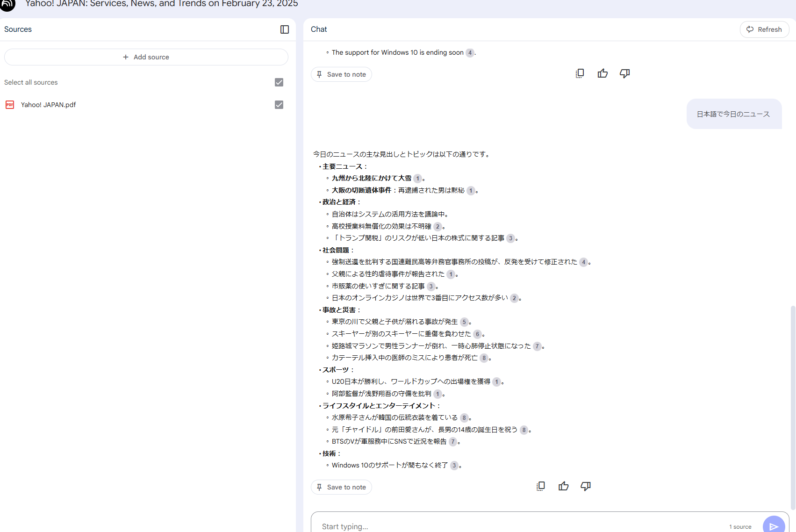Open citation 1 after 阿部監督 line
This screenshot has width=796, height=532.
[x=437, y=394]
